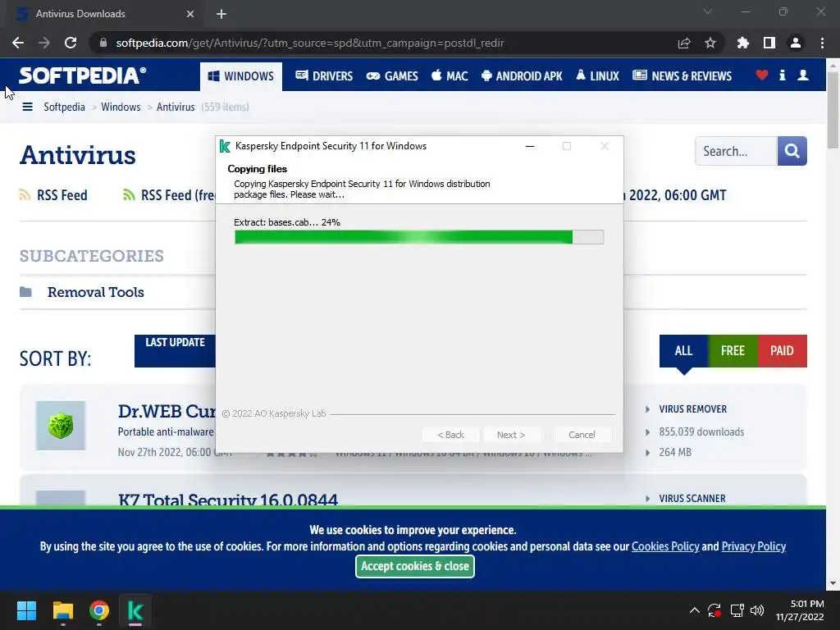Click the VIRUS REMOVER tag

pyautogui.click(x=692, y=409)
